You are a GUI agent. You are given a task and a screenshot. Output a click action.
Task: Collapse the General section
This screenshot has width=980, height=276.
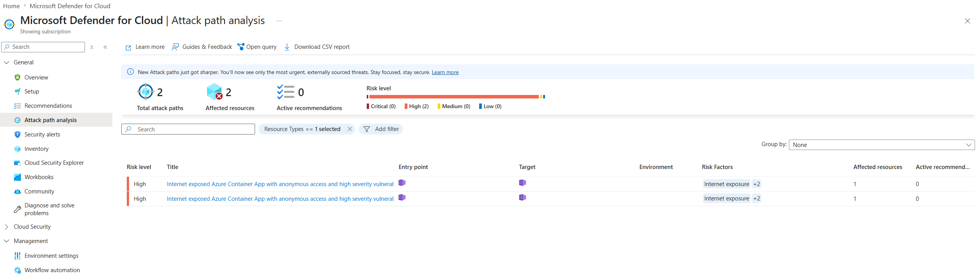coord(7,62)
